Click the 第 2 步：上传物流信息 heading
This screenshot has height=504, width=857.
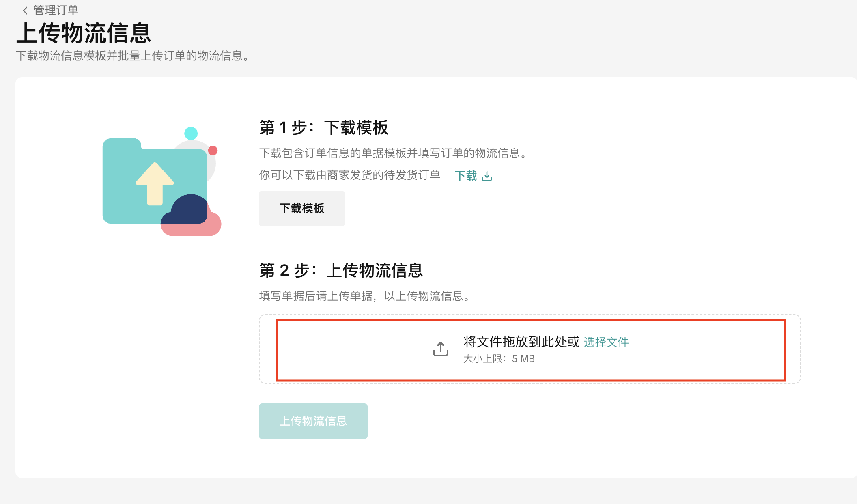pos(341,270)
